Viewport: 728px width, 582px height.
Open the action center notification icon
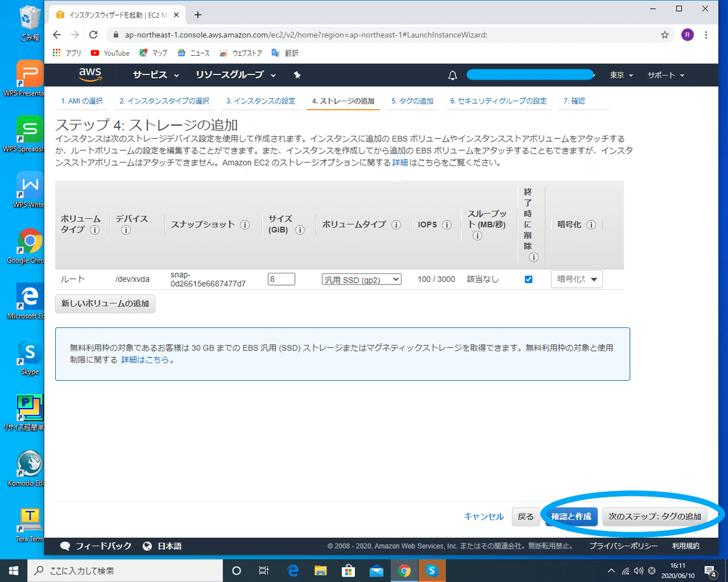point(710,570)
